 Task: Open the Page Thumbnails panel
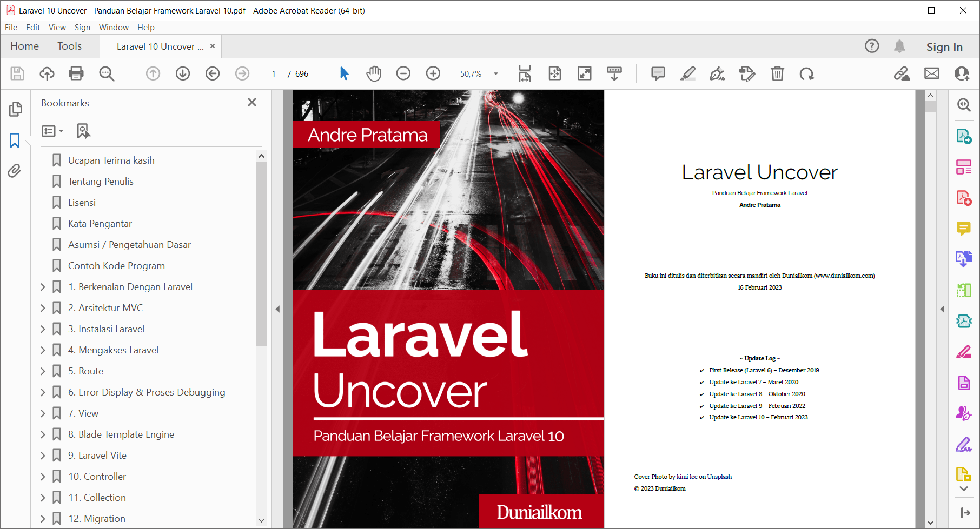(15, 109)
